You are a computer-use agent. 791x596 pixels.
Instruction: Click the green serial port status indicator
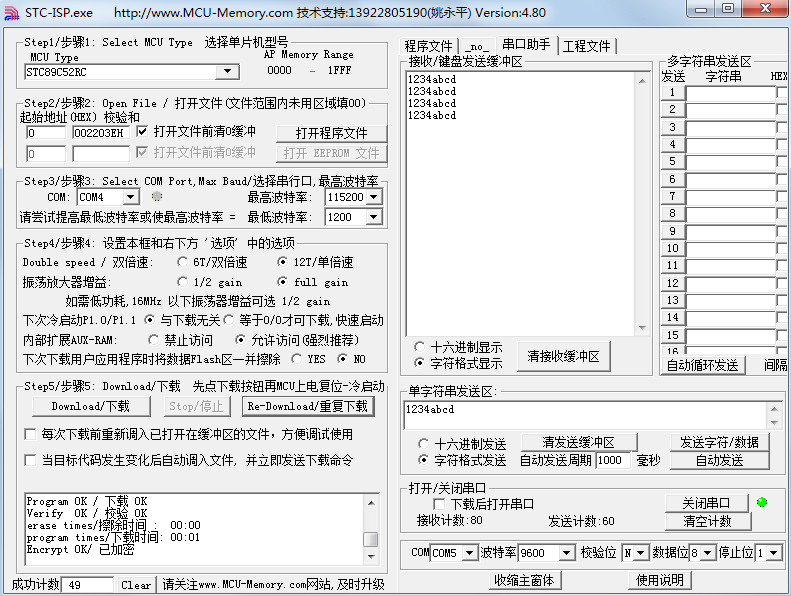click(762, 503)
